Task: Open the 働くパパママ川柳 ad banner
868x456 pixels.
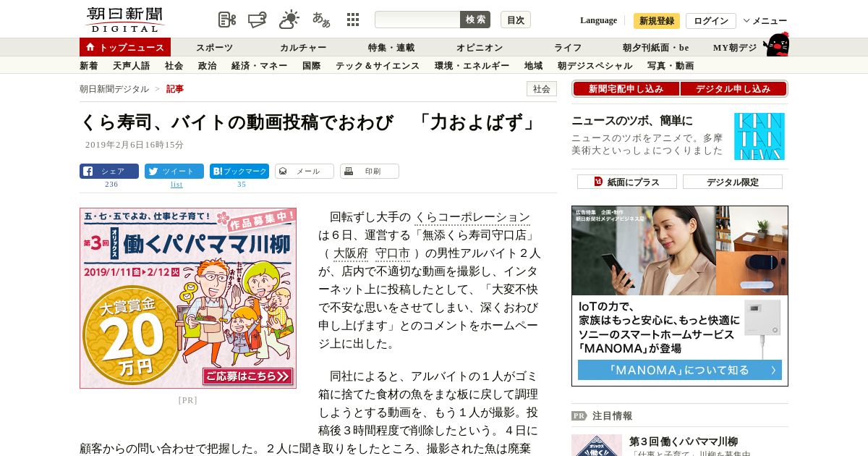Action: coord(188,298)
